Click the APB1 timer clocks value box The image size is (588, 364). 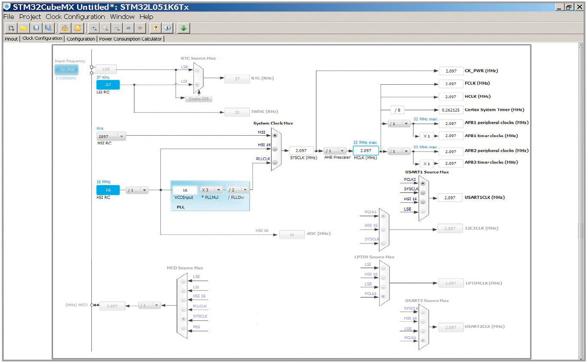[451, 136]
